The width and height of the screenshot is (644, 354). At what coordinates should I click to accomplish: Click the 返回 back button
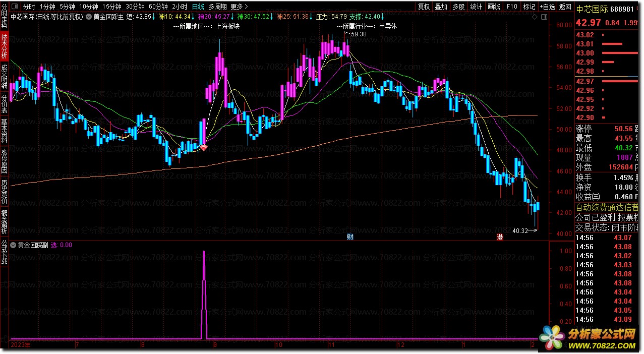click(x=565, y=7)
